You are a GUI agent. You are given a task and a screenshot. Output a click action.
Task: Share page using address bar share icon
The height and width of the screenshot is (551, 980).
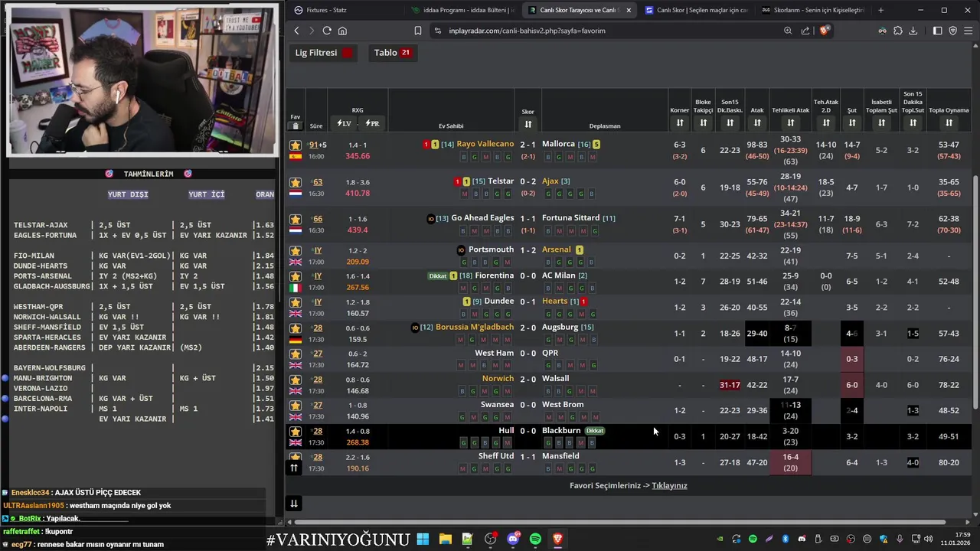click(805, 31)
